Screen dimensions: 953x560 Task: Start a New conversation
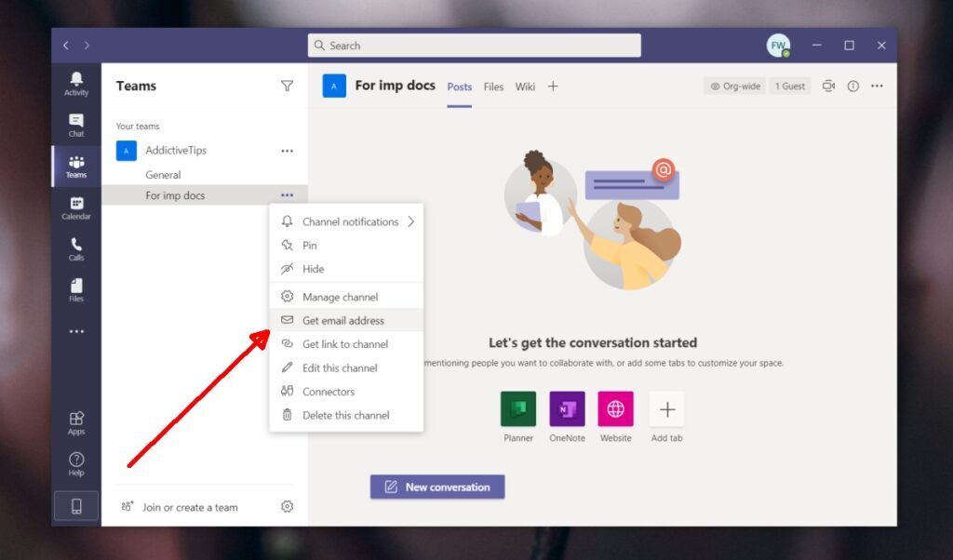click(436, 487)
